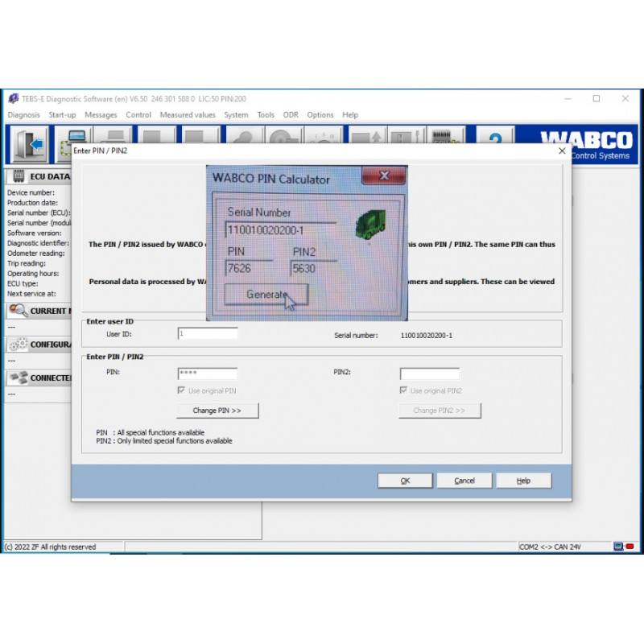The height and width of the screenshot is (644, 644).
Task: Click the CONNECTED ECUs modules icon
Action: pos(18,378)
